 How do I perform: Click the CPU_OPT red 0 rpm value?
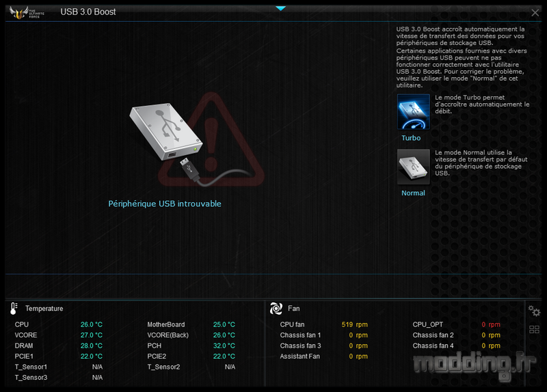click(x=491, y=324)
